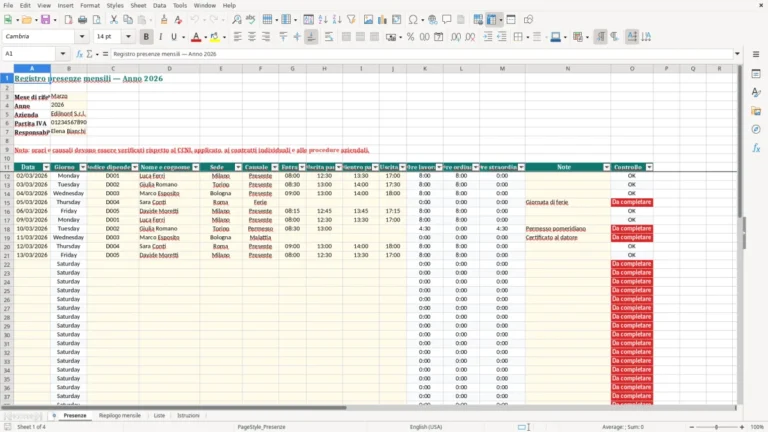Toggle Italic formatting
The height and width of the screenshot is (432, 768).
[160, 37]
